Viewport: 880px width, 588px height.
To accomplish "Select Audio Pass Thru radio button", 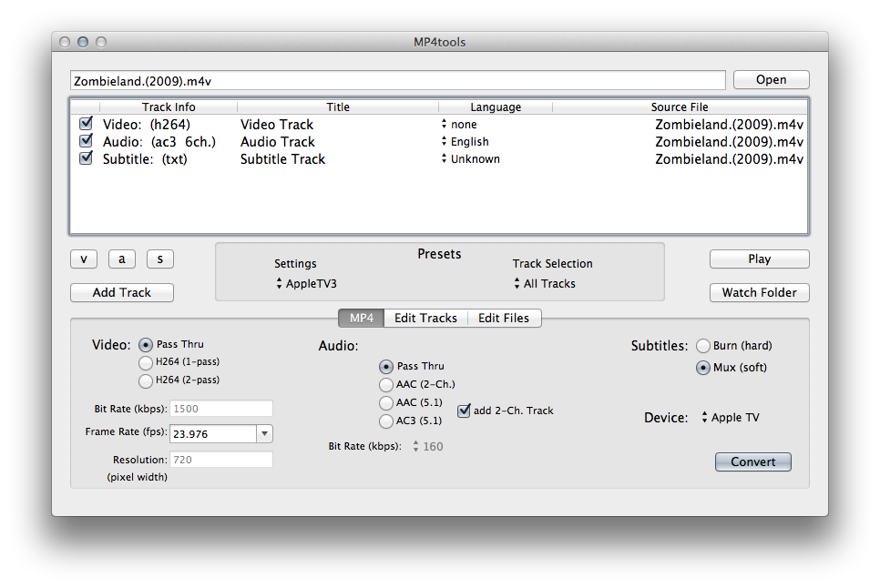I will [386, 367].
